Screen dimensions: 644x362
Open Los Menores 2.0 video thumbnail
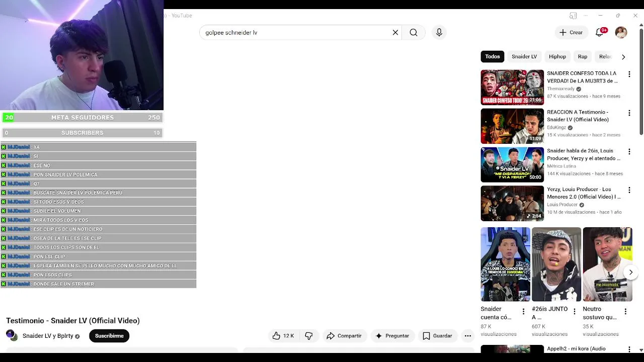pos(512,204)
